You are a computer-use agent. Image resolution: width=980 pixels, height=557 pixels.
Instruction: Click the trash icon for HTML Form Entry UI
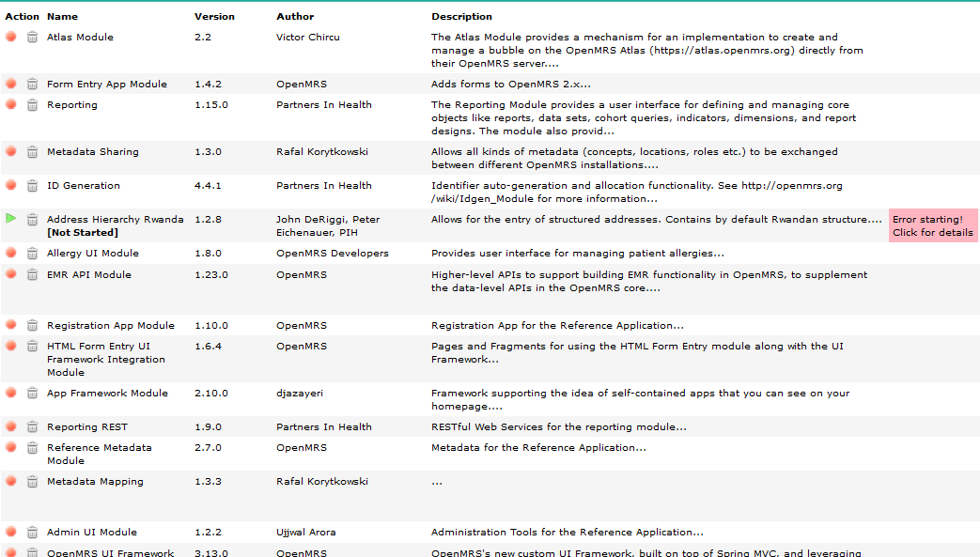click(32, 346)
